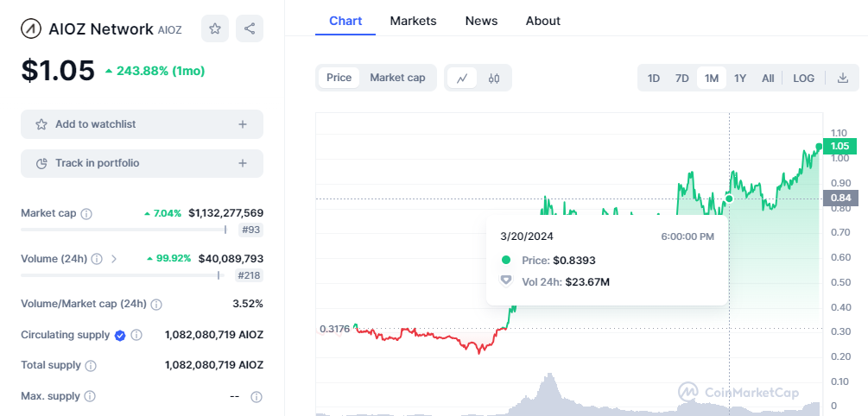Download chart data icon

pos(843,78)
